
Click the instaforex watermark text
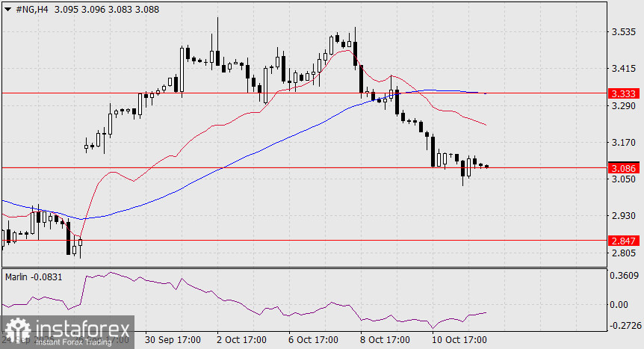coord(82,330)
